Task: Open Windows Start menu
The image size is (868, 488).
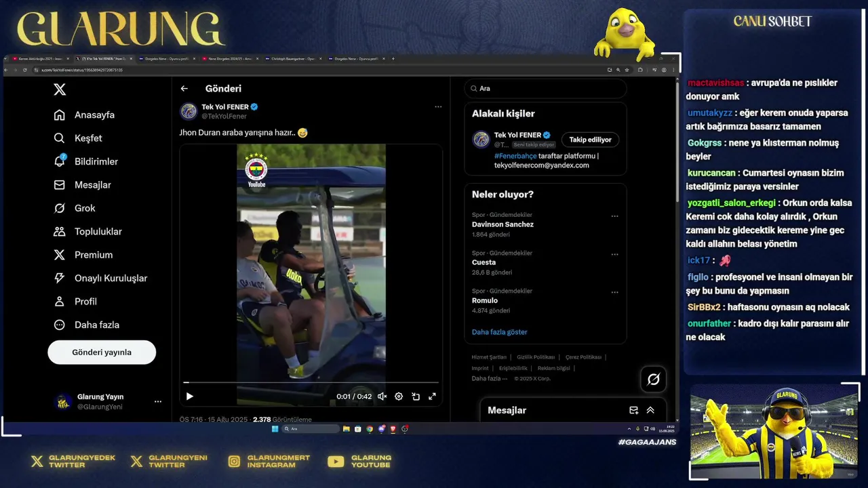Action: pos(275,429)
